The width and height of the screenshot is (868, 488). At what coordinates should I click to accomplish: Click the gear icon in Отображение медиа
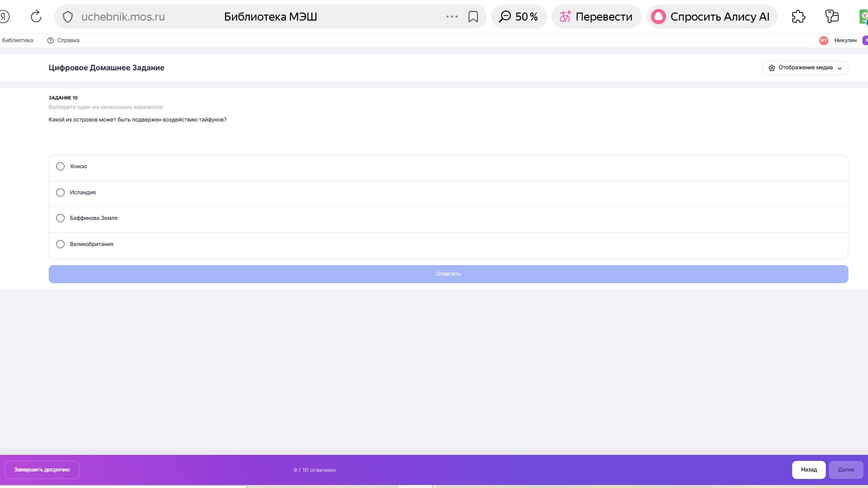point(772,68)
